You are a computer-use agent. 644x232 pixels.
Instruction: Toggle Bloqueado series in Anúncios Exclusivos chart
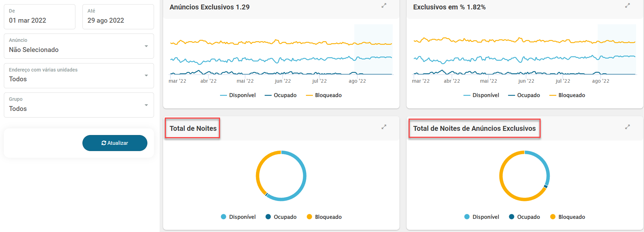(x=324, y=95)
